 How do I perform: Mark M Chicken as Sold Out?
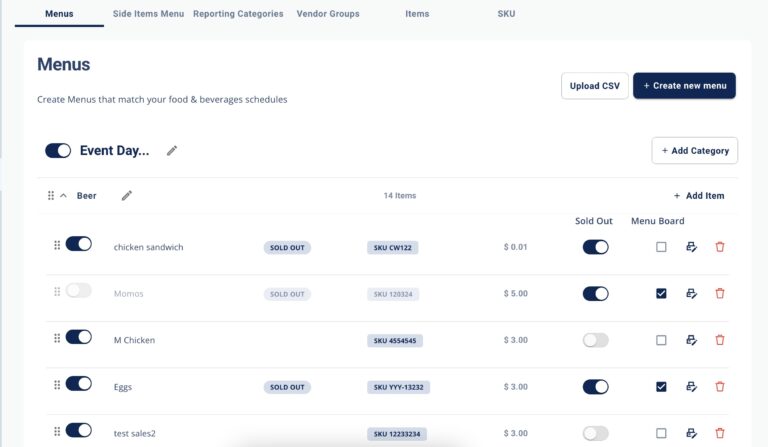coord(596,340)
